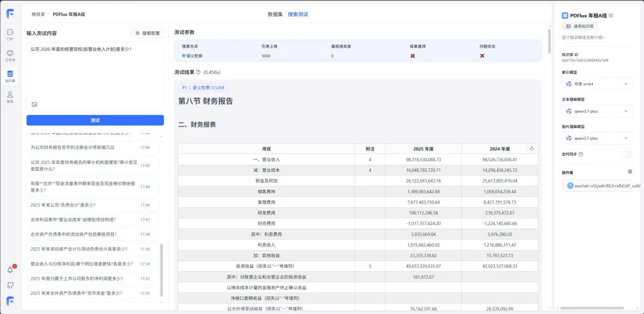
Task: Select history item about 现金流量表中期末现金
Action: (x=92, y=187)
